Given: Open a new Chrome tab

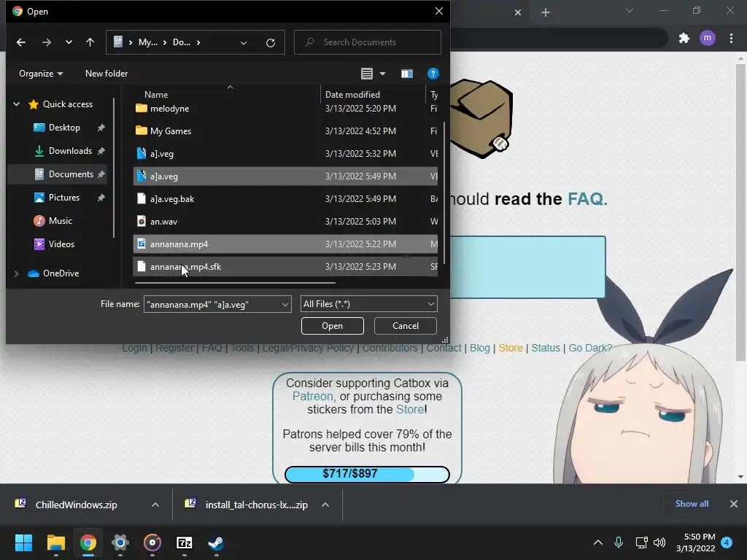Looking at the screenshot, I should 546,12.
